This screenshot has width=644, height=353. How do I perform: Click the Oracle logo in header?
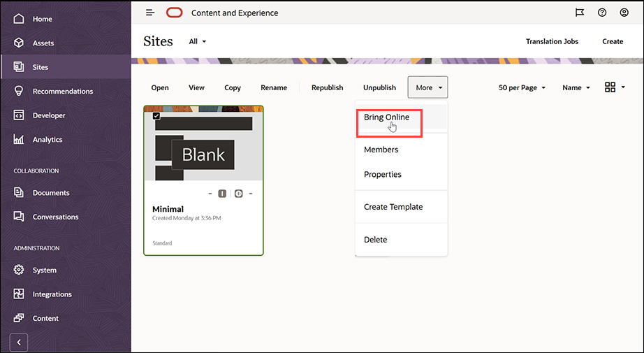click(x=175, y=13)
